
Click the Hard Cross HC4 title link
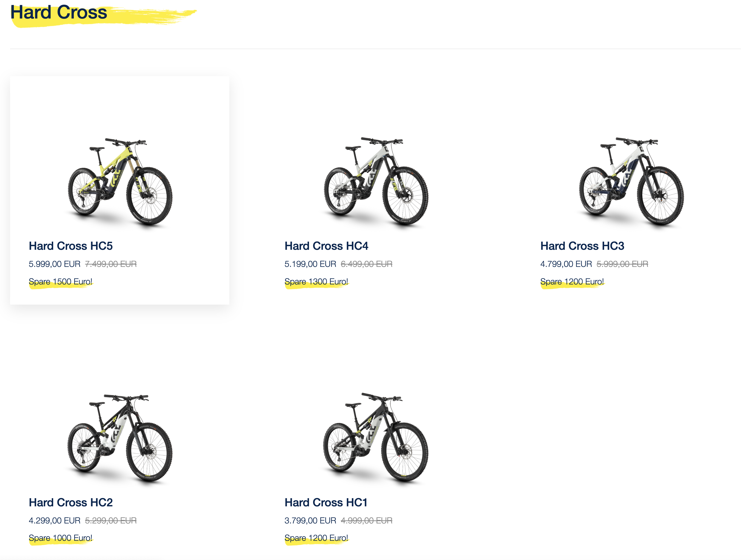(x=326, y=246)
